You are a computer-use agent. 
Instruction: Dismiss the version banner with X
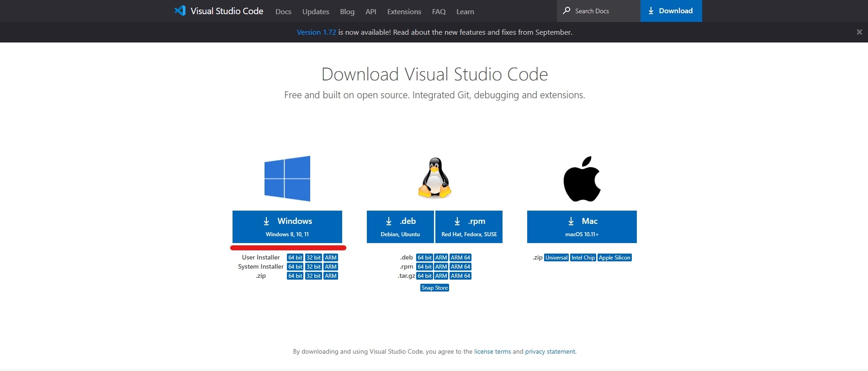click(859, 32)
